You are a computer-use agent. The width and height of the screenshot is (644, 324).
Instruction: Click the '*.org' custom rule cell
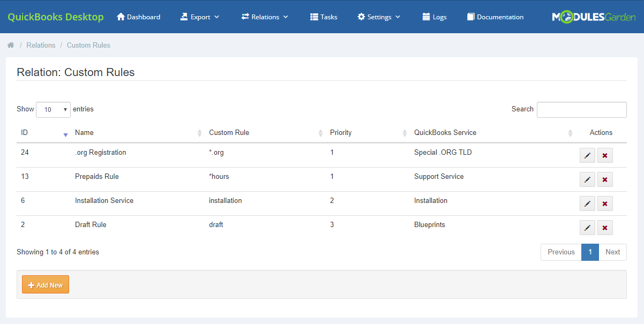(x=216, y=153)
